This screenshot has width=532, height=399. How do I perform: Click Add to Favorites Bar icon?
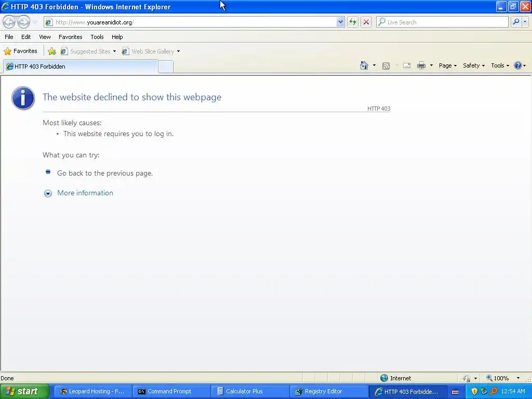coord(52,51)
